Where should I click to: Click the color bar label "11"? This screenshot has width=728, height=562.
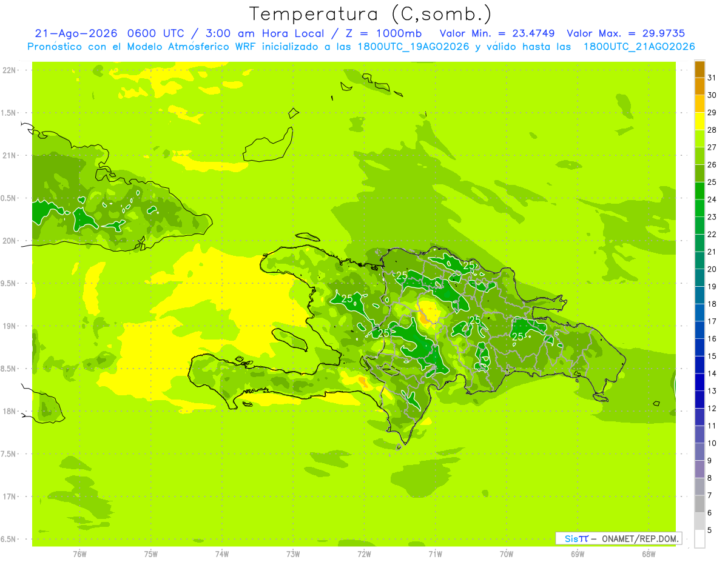[x=712, y=426]
